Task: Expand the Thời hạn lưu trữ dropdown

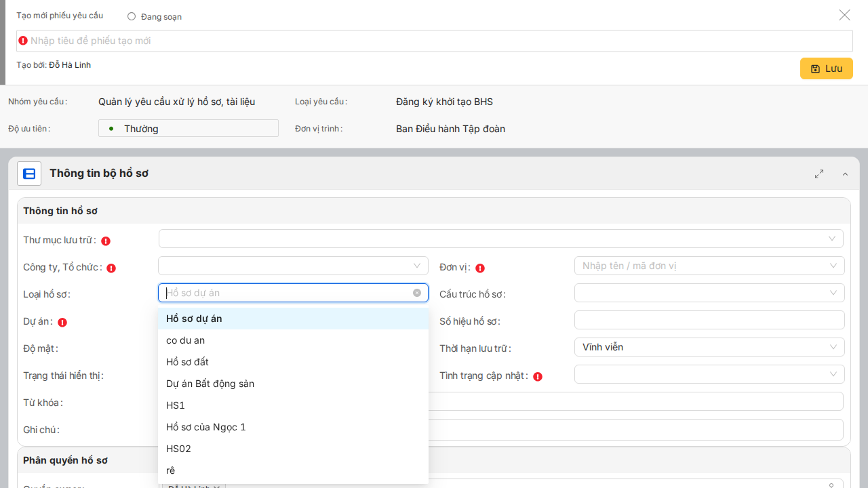Action: 709,347
